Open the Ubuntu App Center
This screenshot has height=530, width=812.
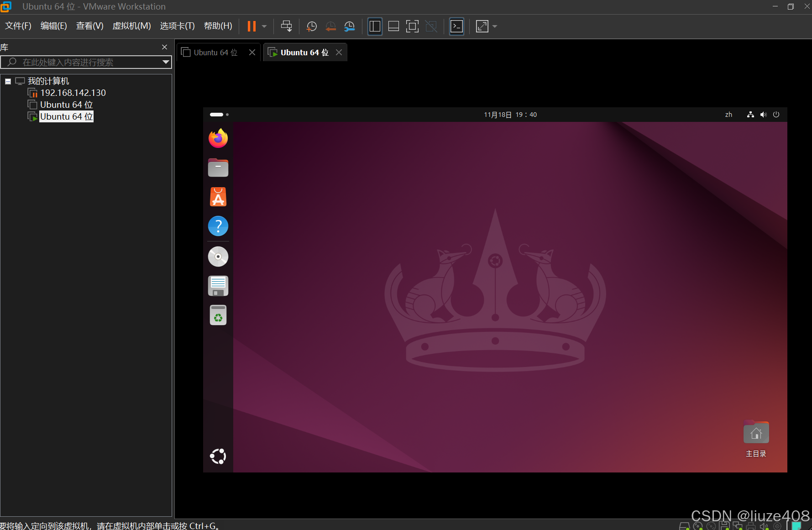218,197
